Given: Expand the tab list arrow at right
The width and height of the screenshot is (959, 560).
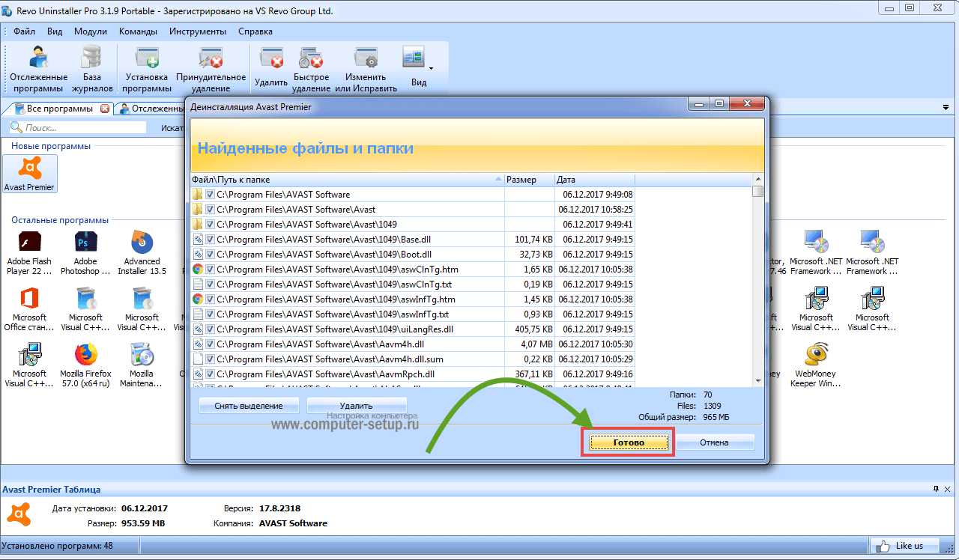Looking at the screenshot, I should click(946, 109).
